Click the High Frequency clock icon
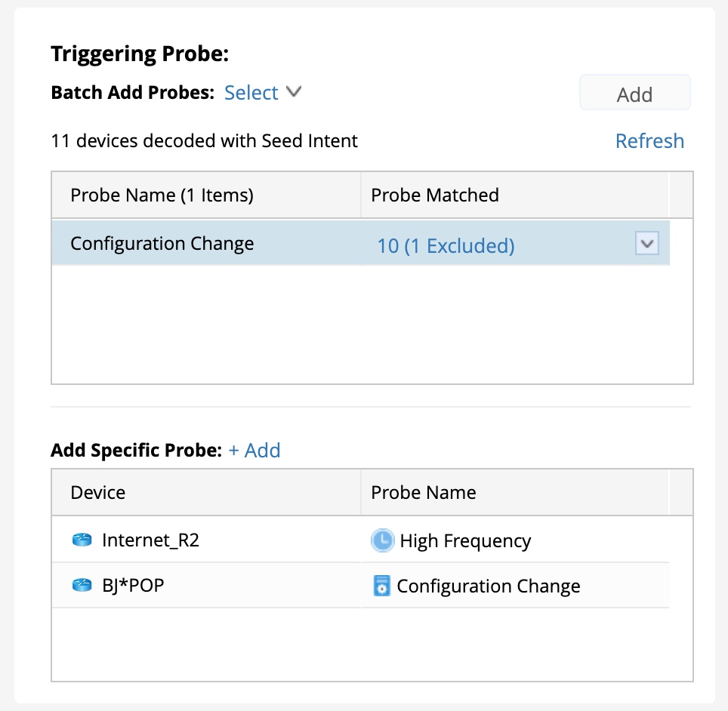 (x=383, y=540)
